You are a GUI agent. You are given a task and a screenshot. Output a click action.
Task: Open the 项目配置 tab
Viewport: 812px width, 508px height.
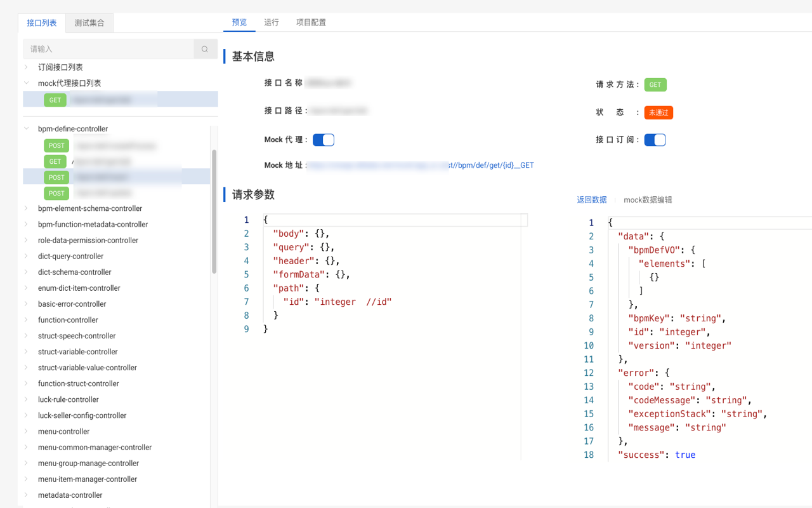pos(310,22)
